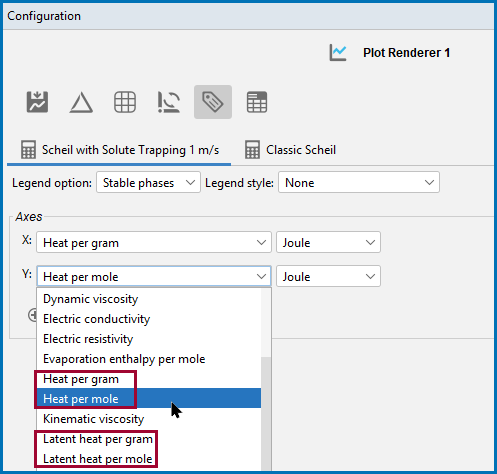497x474 pixels.
Task: Select Evaporation enthalpy per mole option
Action: [x=149, y=359]
